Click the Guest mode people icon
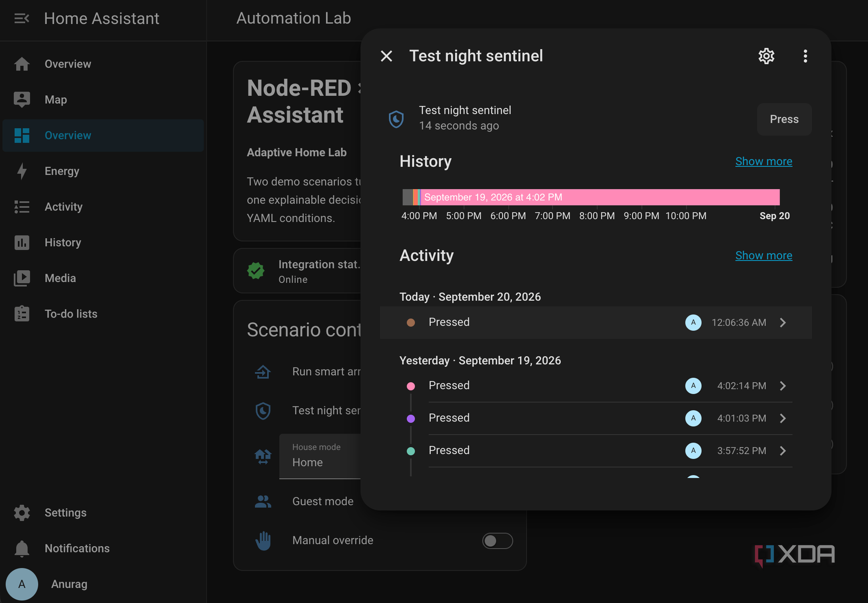 coord(263,502)
